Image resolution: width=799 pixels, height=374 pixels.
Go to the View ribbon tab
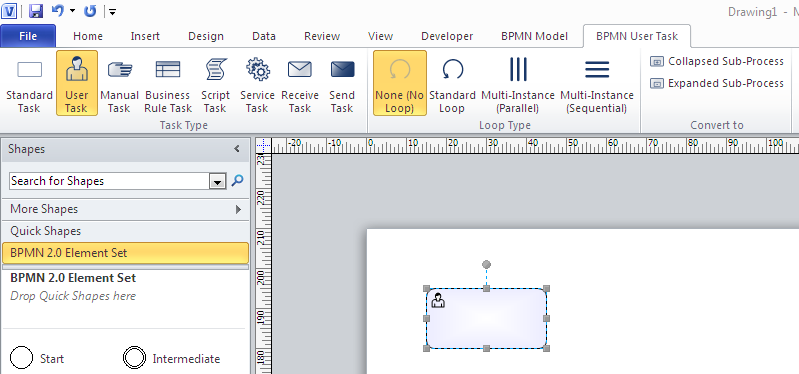(381, 36)
